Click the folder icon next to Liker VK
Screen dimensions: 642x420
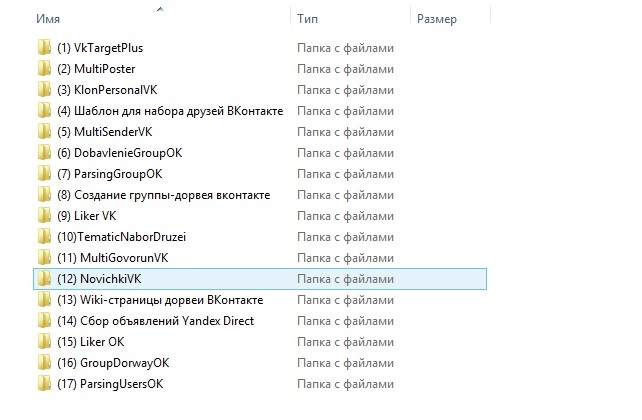[44, 216]
